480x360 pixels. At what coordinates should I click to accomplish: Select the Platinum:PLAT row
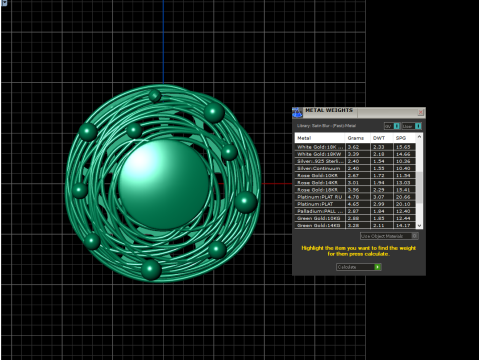356,204
